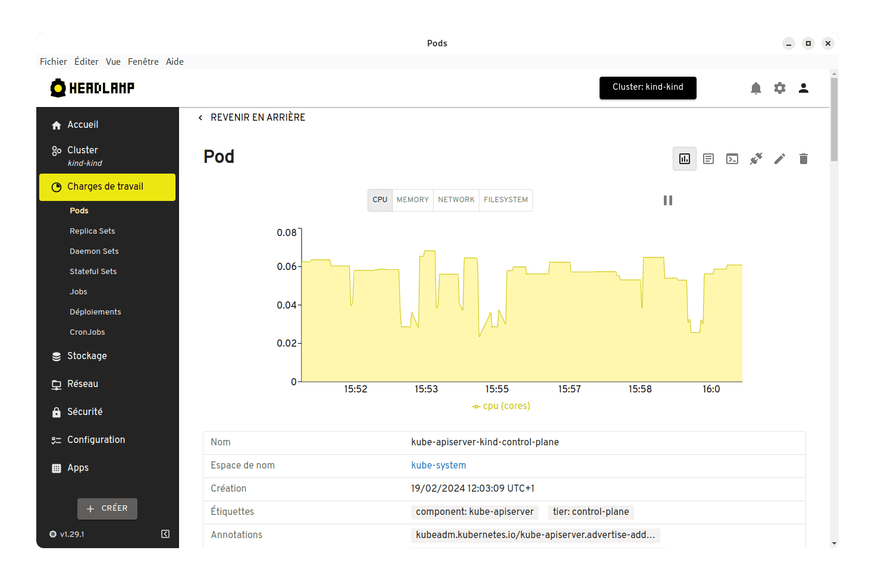
Task: Switch to the FILESYSTEM chart tab
Action: (x=506, y=200)
